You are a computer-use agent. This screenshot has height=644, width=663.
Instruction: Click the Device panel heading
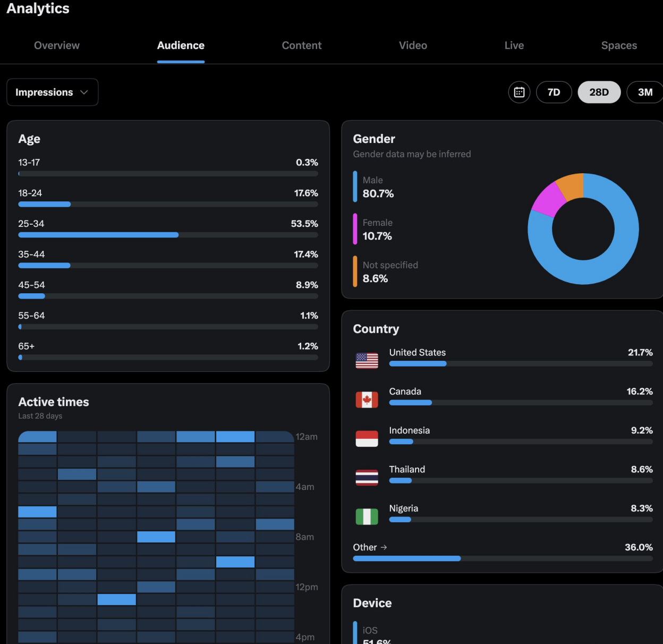[372, 603]
